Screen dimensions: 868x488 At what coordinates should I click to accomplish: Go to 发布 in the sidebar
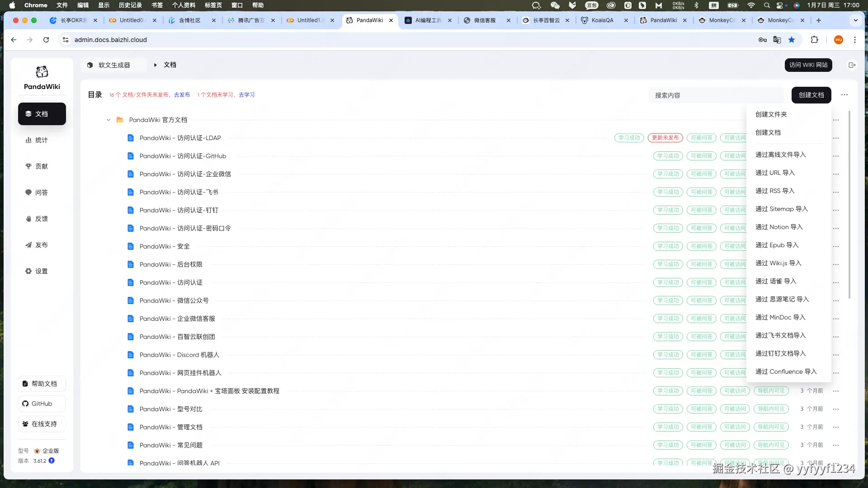click(42, 245)
